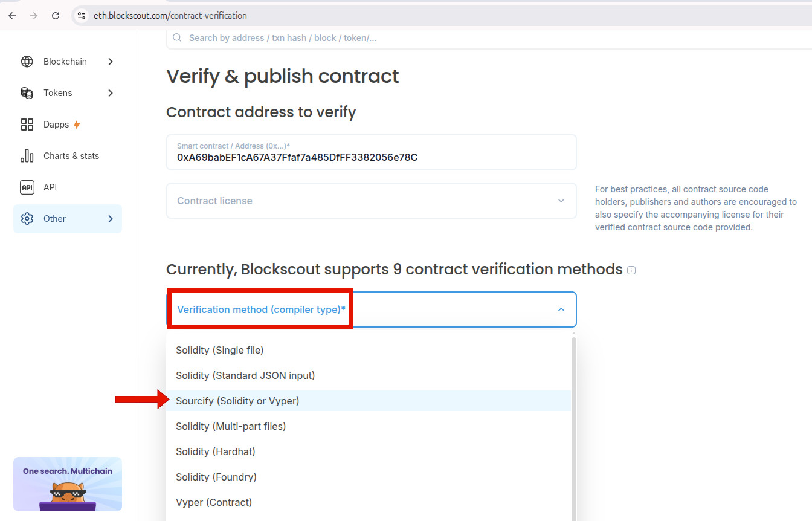
Task: Click the Blockchain globe icon
Action: (27, 62)
